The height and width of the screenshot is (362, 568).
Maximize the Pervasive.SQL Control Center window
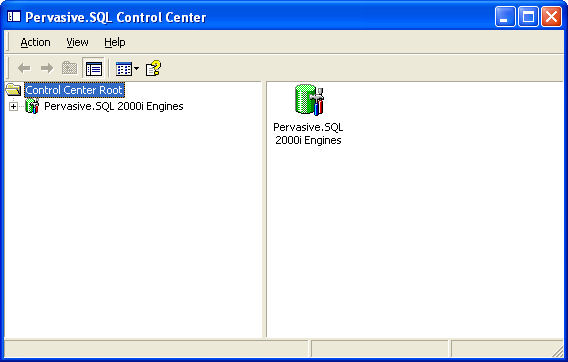(528, 17)
